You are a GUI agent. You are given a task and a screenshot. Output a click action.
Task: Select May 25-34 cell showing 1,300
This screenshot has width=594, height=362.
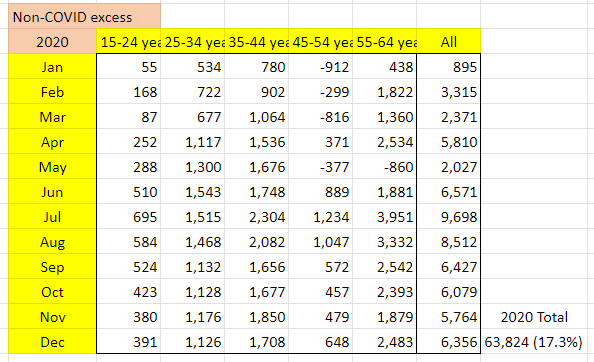tap(192, 167)
